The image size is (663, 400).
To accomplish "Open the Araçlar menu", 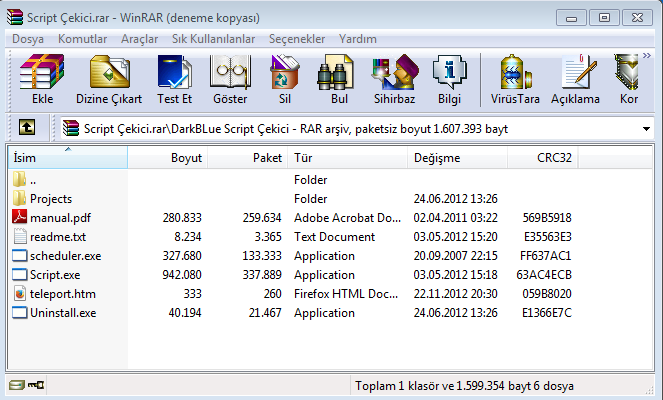I will pos(140,39).
